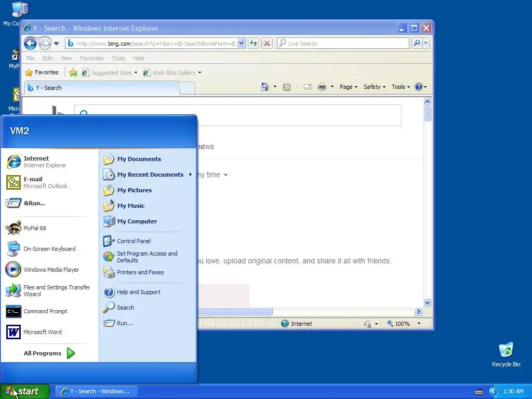The width and height of the screenshot is (532, 399).
Task: Expand My Recent Documents submenu
Action: 148,175
